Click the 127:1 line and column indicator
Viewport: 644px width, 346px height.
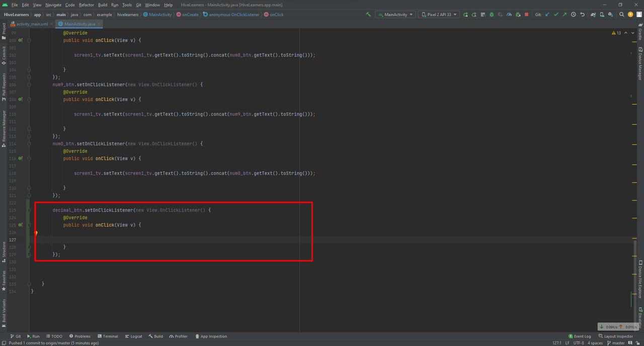tap(557, 343)
